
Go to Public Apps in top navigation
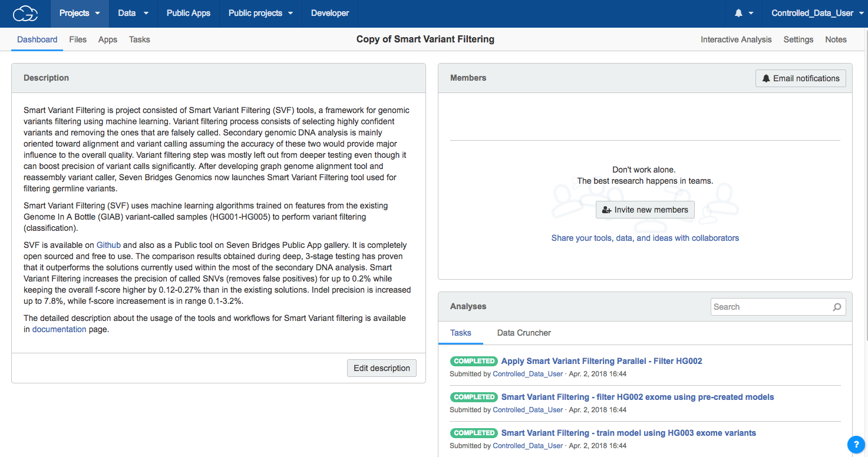coord(189,13)
